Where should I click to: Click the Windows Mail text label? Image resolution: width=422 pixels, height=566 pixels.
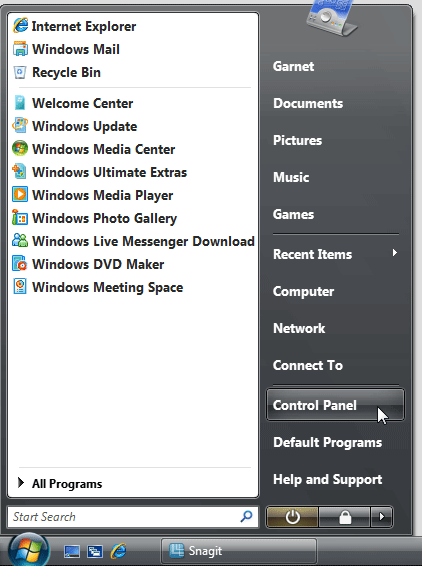click(x=76, y=49)
